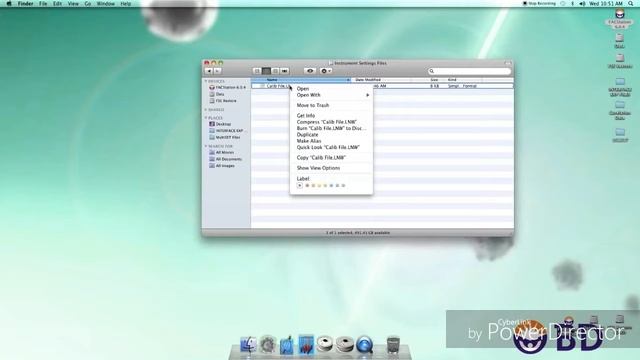640x360 pixels.
Task: Click the Finder Forward navigation arrow
Action: coord(218,71)
